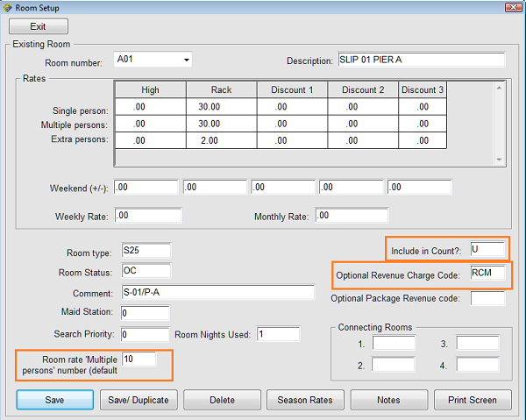Edit the Room Nights Used field
The width and height of the screenshot is (526, 420).
pos(279,334)
